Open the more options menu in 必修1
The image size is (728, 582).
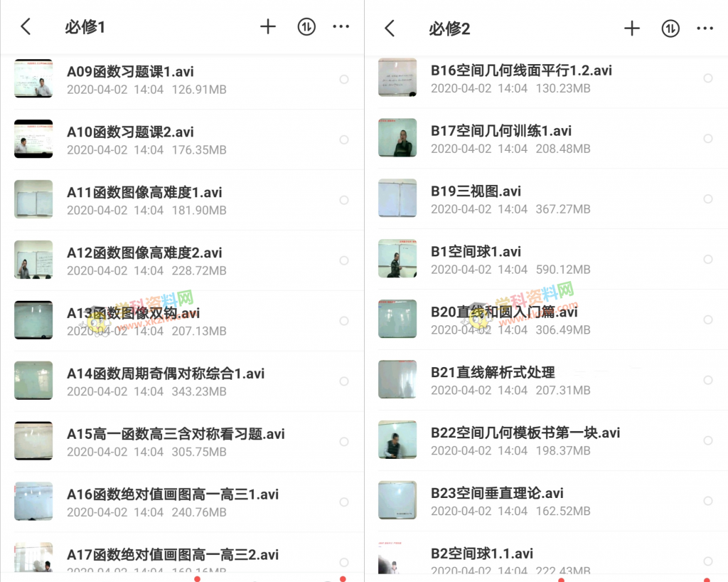341,26
